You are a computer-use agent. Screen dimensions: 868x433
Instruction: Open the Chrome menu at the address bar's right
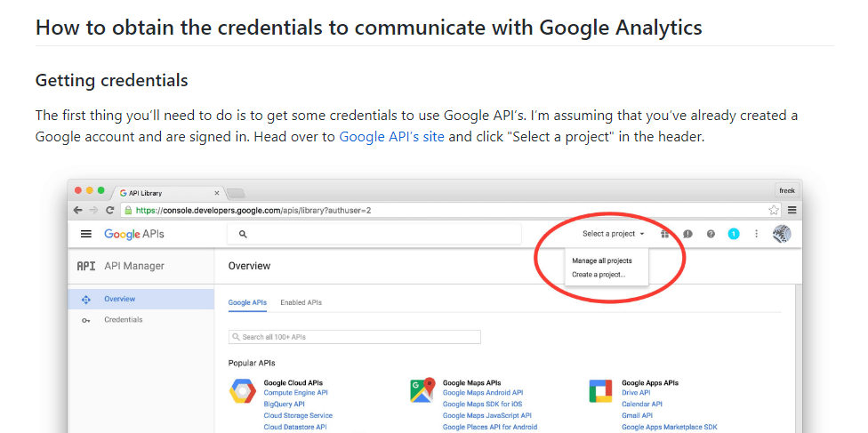click(x=792, y=211)
